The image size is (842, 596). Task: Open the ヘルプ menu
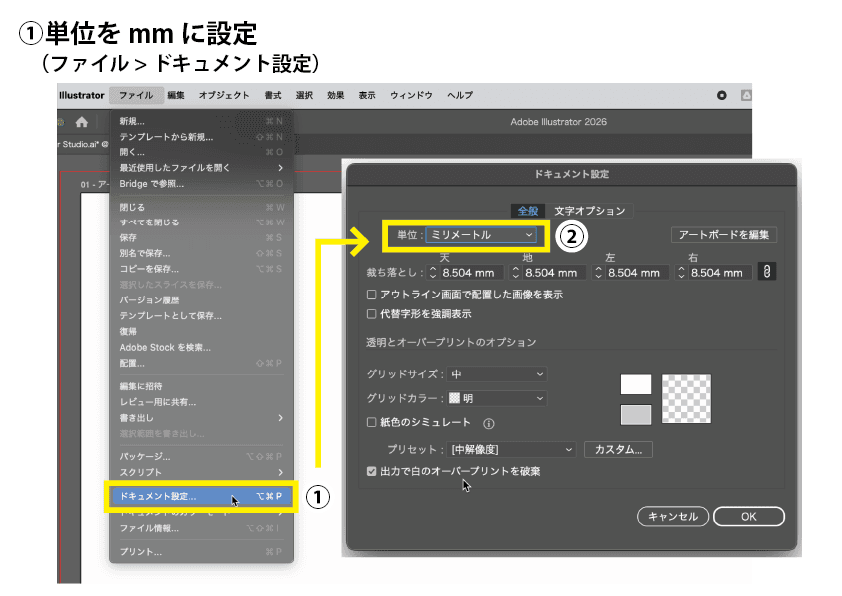460,96
